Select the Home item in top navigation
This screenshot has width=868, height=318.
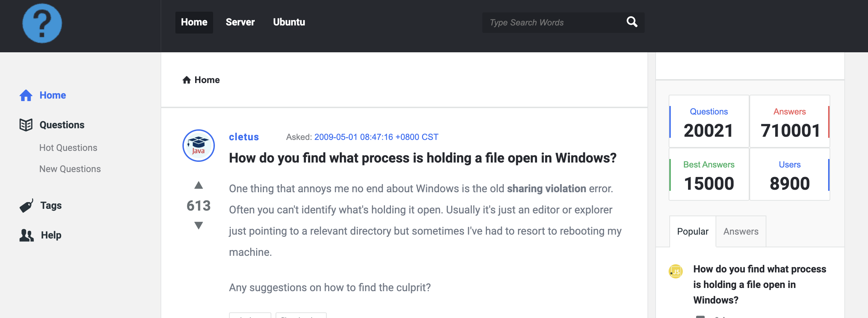194,22
